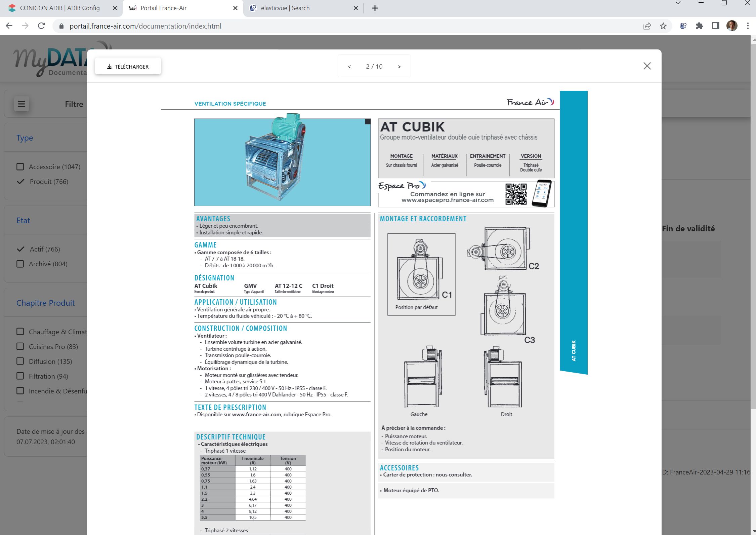756x535 pixels.
Task: Click the Chapitre Produit filter heading
Action: (46, 303)
